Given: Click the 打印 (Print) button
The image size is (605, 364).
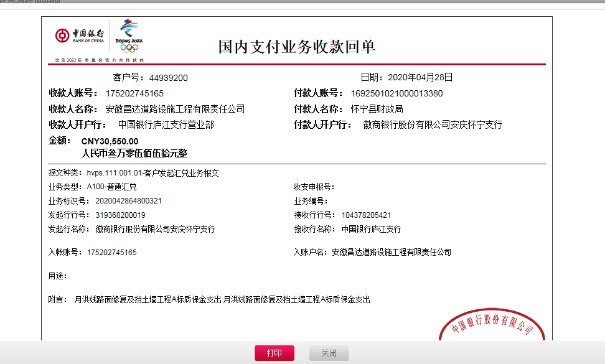Looking at the screenshot, I should point(274,353).
